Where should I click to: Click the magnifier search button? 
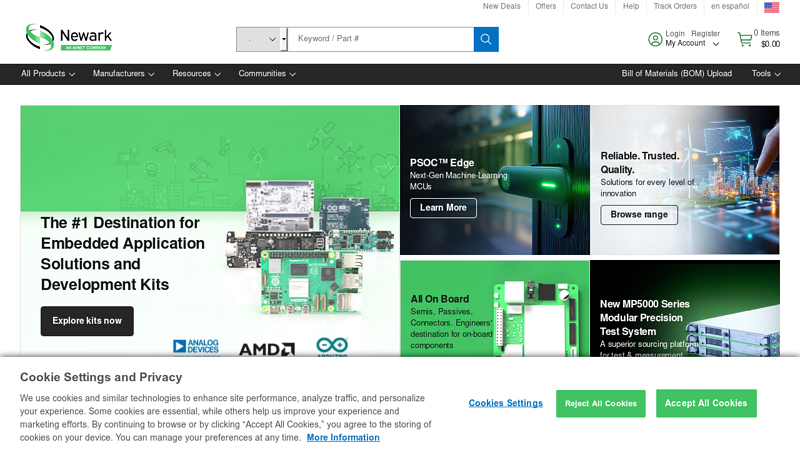pos(486,39)
